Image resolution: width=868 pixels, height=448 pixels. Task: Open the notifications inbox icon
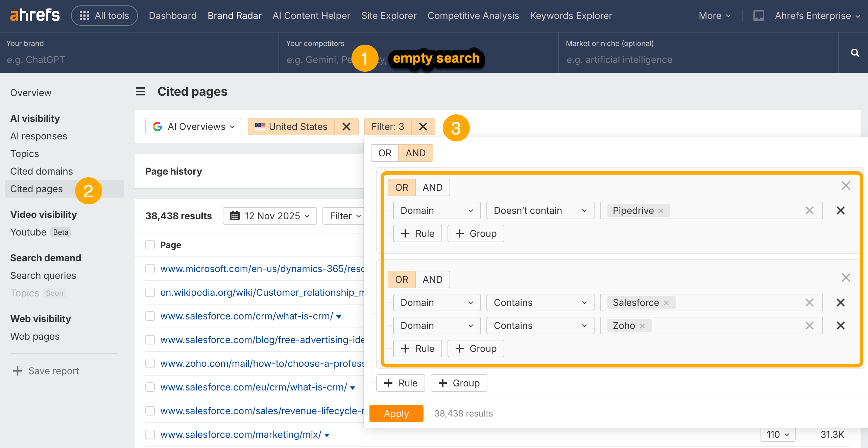click(x=758, y=16)
